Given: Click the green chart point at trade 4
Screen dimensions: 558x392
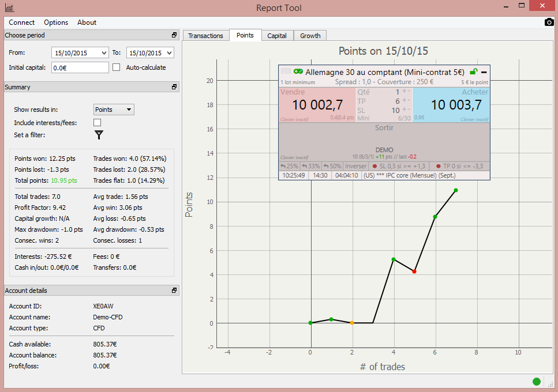Looking at the screenshot, I should click(393, 259).
